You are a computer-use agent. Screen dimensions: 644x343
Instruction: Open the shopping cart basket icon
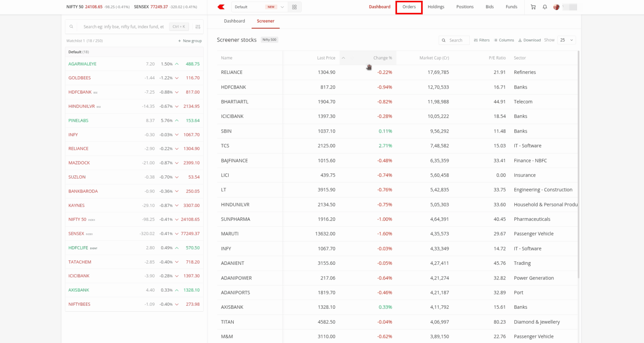(x=533, y=7)
